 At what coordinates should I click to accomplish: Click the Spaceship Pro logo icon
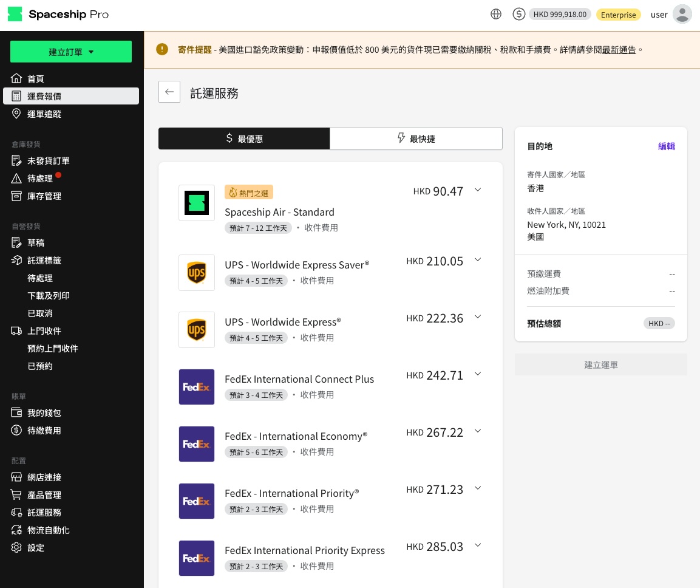pyautogui.click(x=15, y=15)
